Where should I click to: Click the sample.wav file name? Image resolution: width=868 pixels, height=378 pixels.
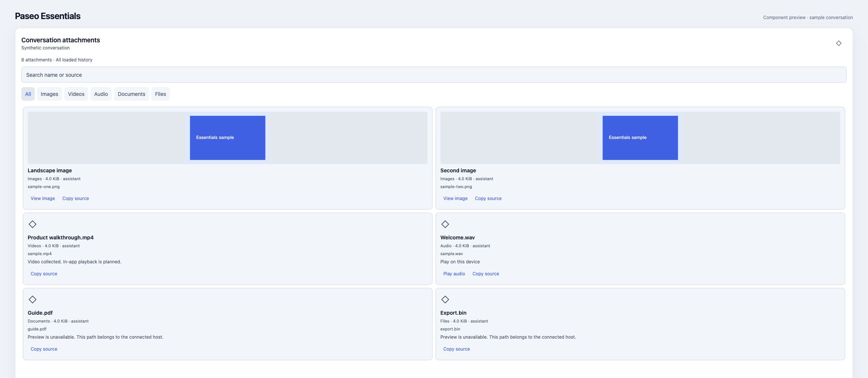click(x=452, y=254)
